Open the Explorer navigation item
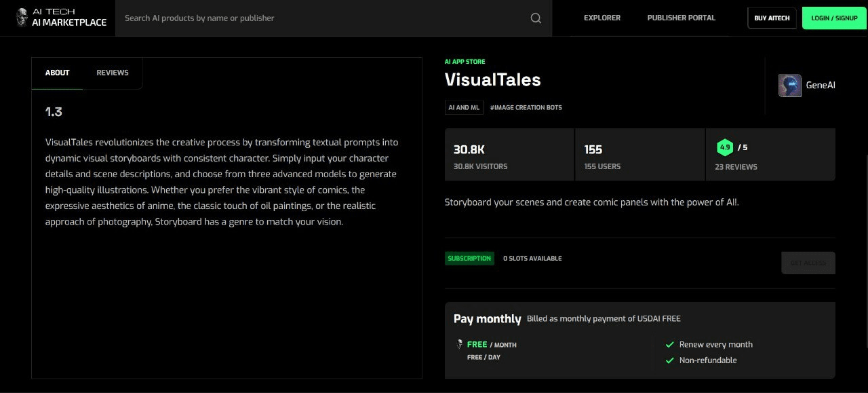 click(x=602, y=18)
